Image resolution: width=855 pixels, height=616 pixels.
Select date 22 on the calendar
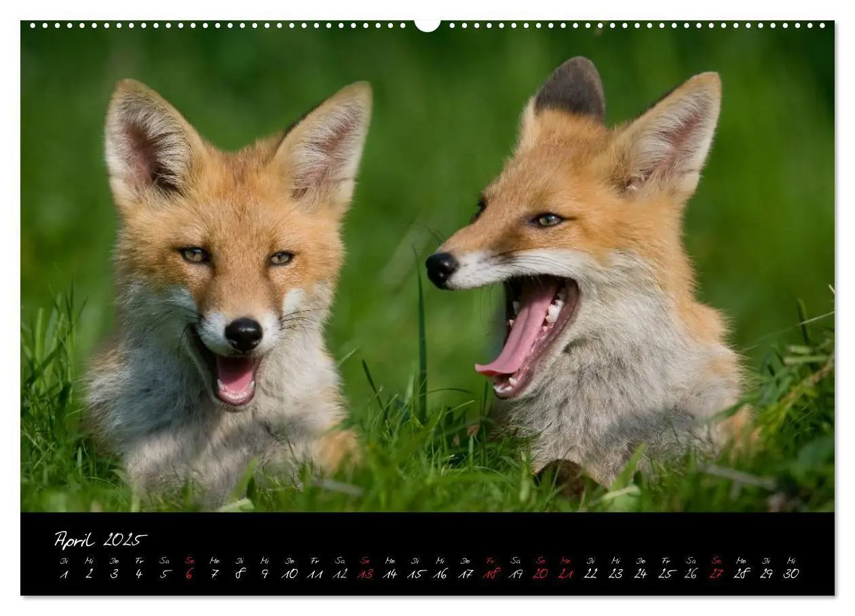tap(591, 574)
